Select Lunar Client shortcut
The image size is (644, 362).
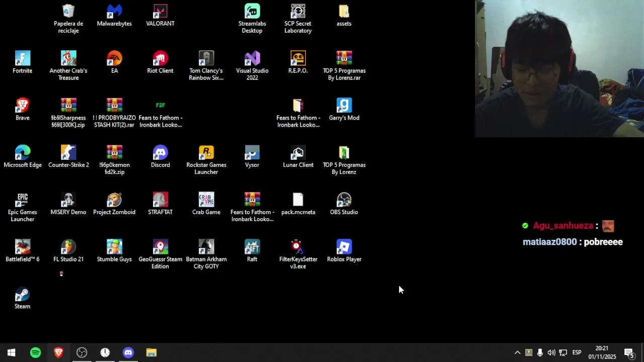pos(298,157)
